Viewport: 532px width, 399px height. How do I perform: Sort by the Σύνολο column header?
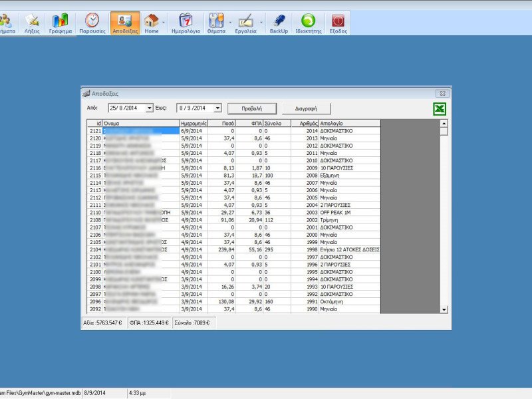pyautogui.click(x=277, y=123)
